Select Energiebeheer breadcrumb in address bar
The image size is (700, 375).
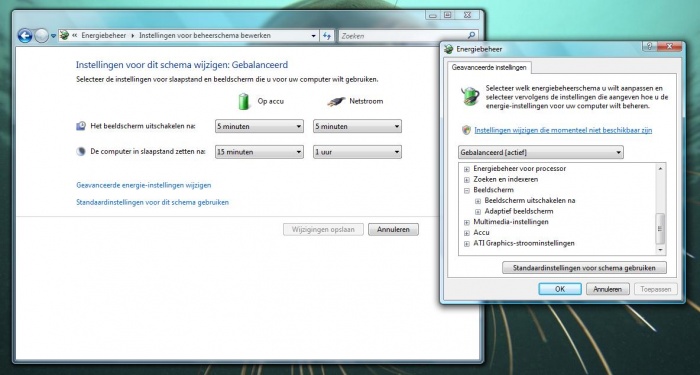[104, 36]
